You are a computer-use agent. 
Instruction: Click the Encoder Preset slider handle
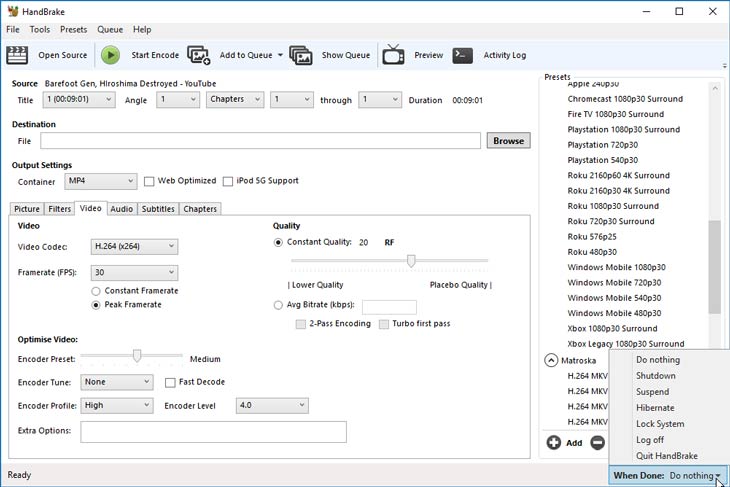136,356
